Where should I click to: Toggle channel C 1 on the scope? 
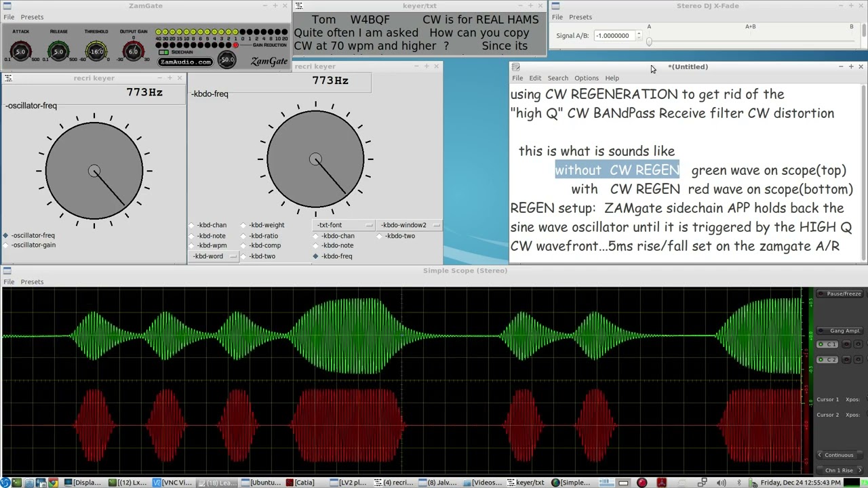(x=827, y=344)
